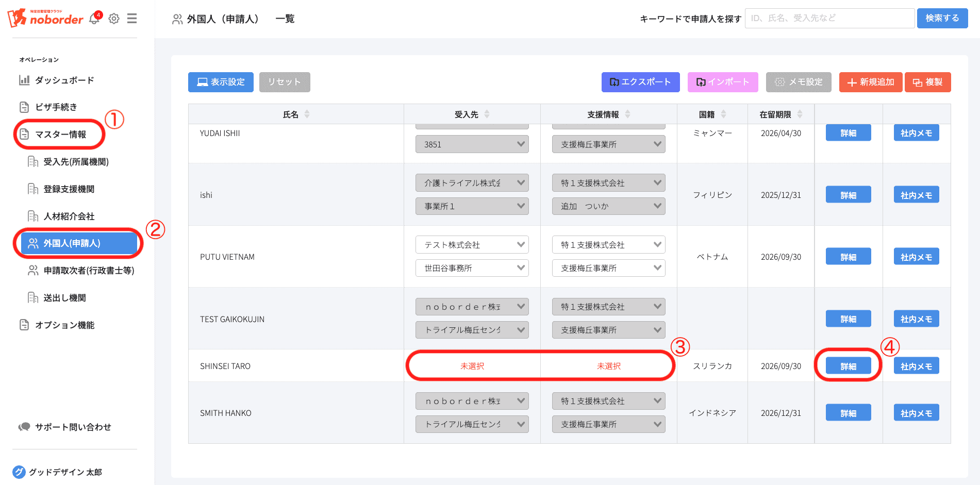The height and width of the screenshot is (485, 980).
Task: Click 詳細 button for SHINSEI TARO
Action: tap(848, 366)
